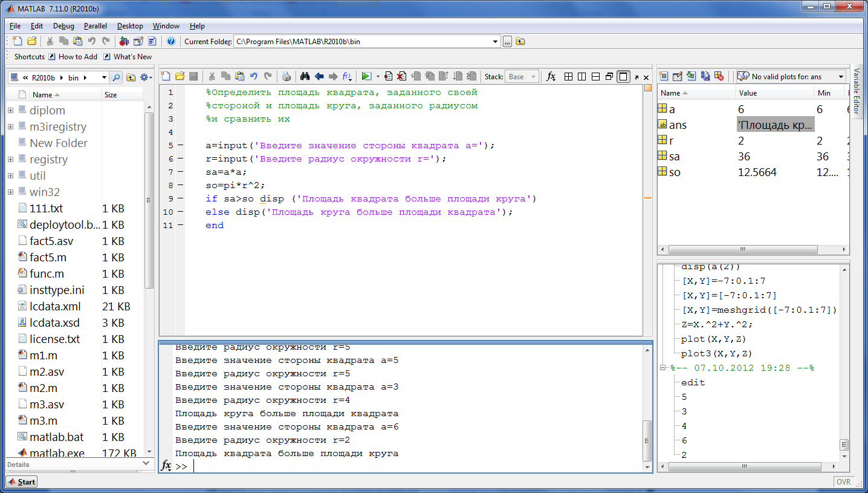Search the current folder magnifier icon
The height and width of the screenshot is (493, 868).
[116, 77]
